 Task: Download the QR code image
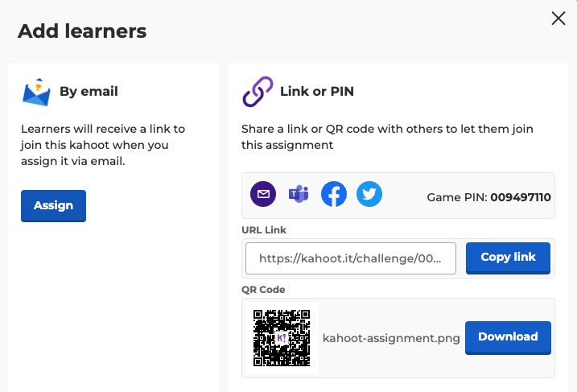click(508, 337)
